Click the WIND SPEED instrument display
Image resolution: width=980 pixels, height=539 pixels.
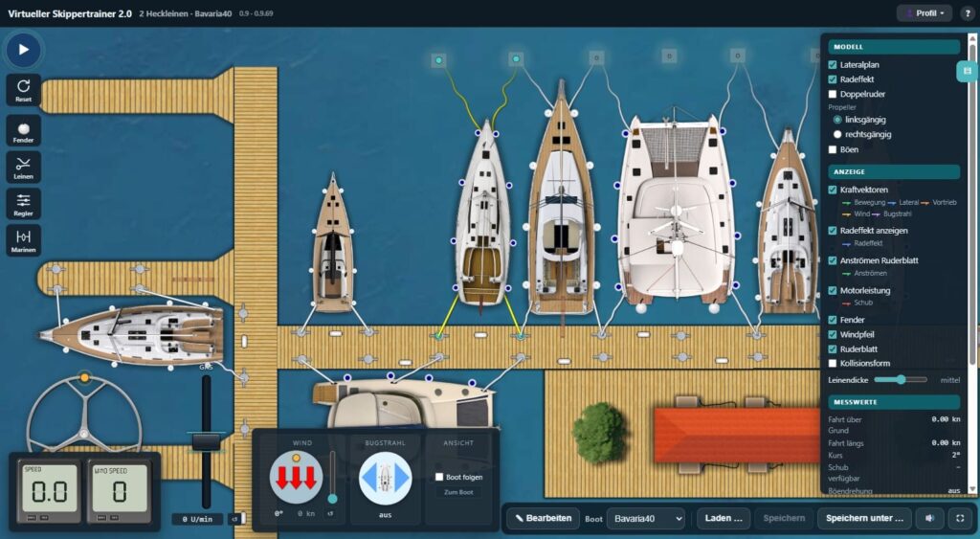120,492
